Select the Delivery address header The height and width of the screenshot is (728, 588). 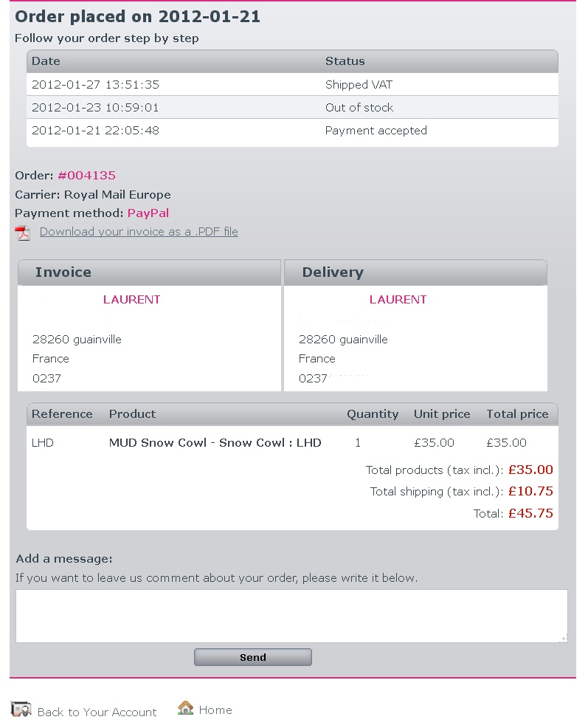pos(333,272)
